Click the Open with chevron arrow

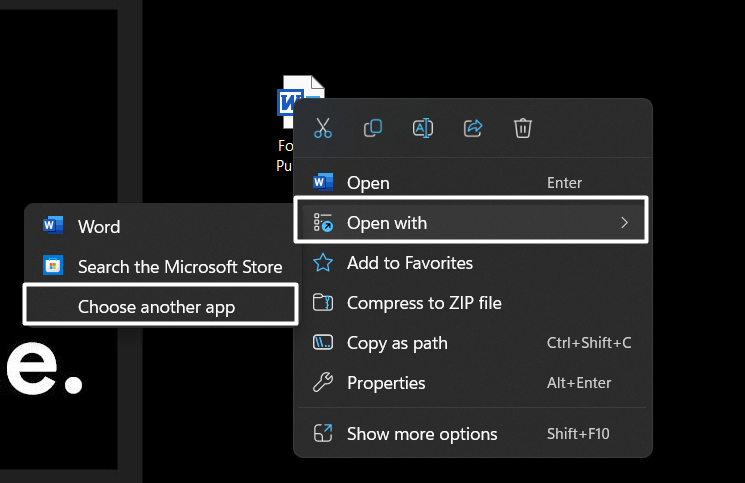click(624, 223)
